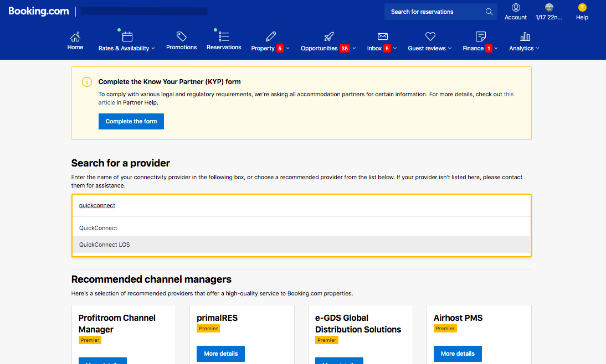Click the Account label
This screenshot has width=606, height=364.
(516, 17)
